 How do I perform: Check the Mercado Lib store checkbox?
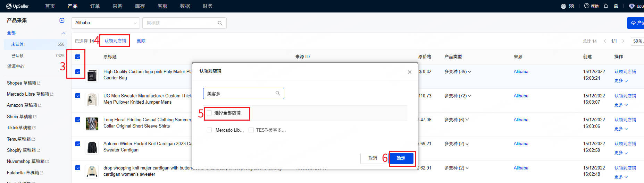coord(209,130)
